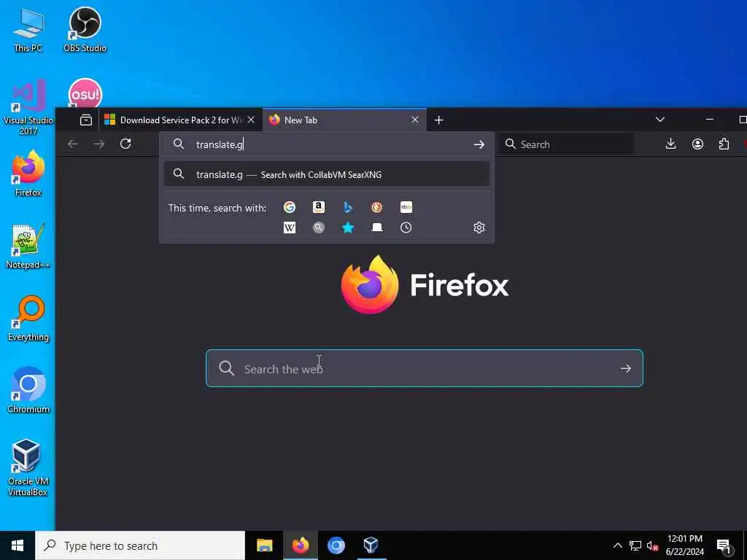Search open tabs using the tab icon
This screenshot has height=560, width=747.
377,227
